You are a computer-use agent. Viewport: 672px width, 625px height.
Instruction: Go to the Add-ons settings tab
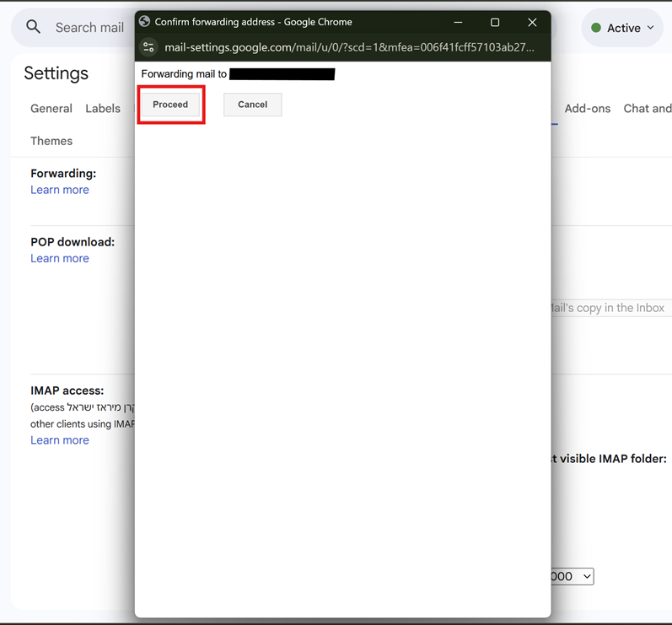point(587,108)
